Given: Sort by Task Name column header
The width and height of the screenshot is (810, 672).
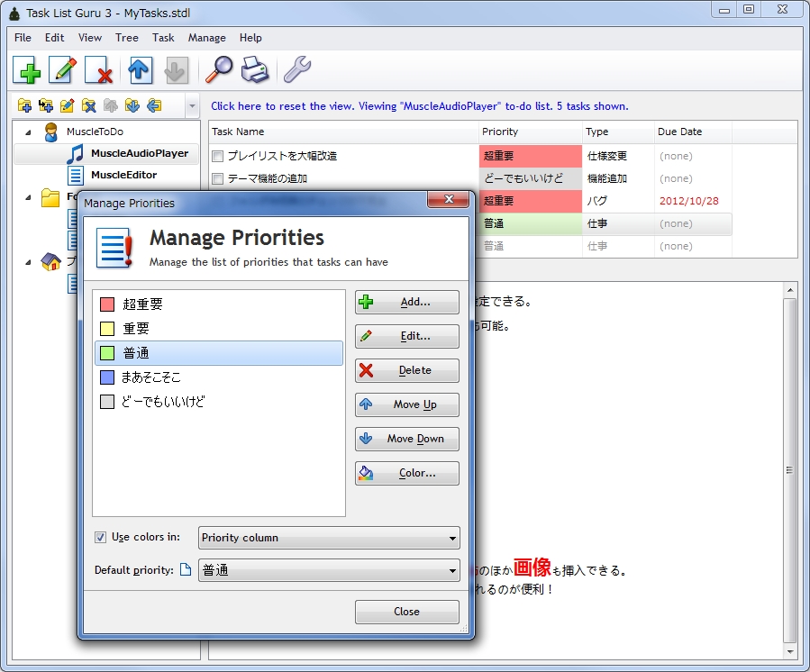Looking at the screenshot, I should (x=343, y=132).
